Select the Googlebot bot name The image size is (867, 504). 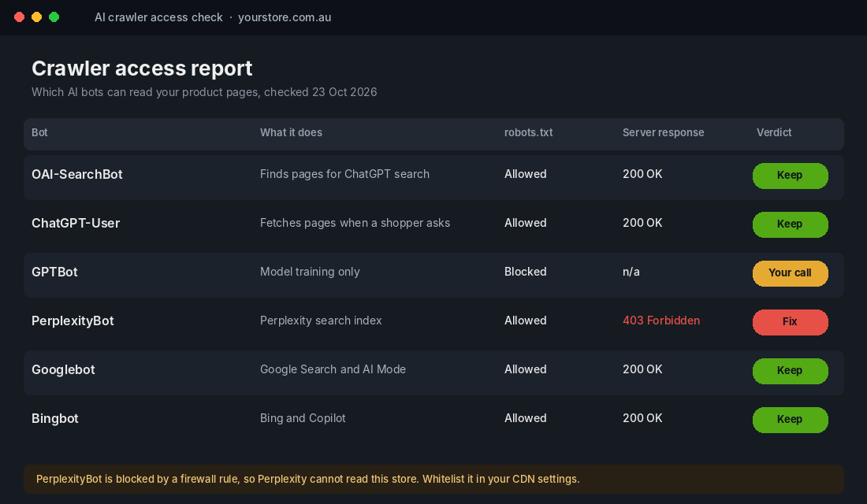pos(63,369)
